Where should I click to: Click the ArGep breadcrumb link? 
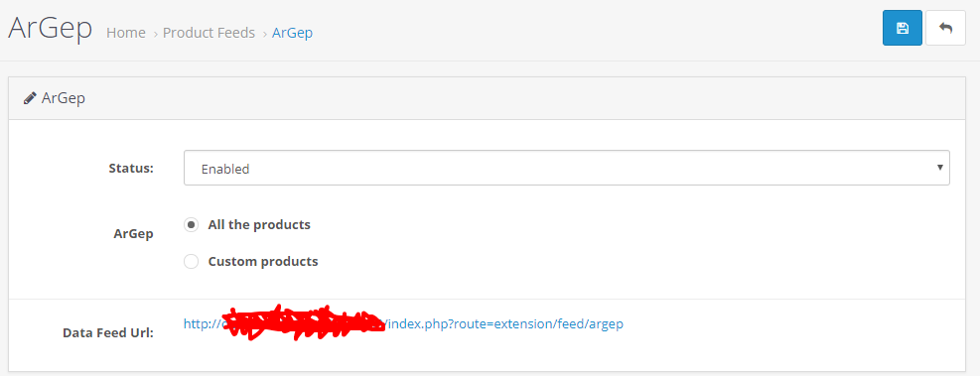pos(293,33)
